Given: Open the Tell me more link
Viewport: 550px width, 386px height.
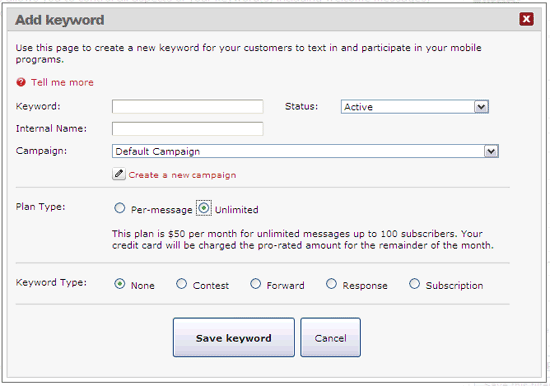Looking at the screenshot, I should click(x=62, y=82).
